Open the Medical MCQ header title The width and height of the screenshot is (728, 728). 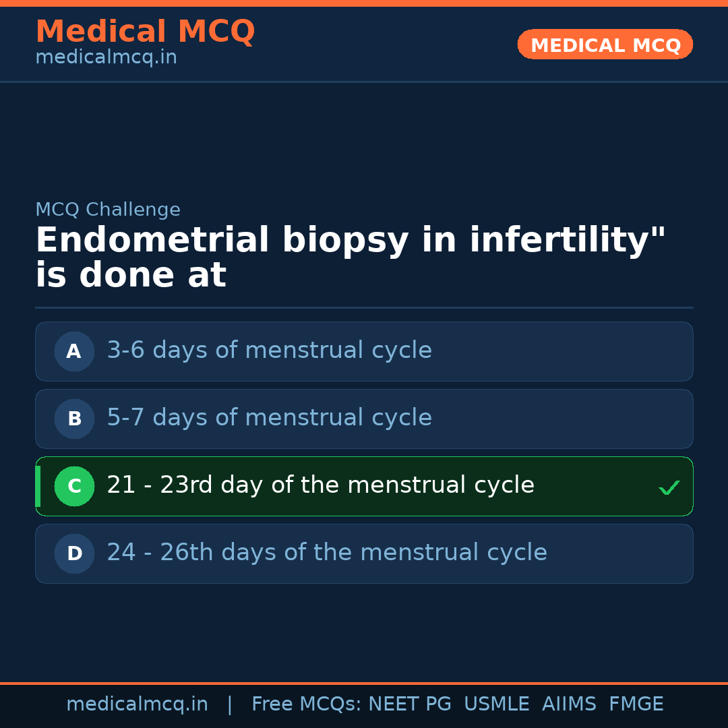[x=145, y=32]
